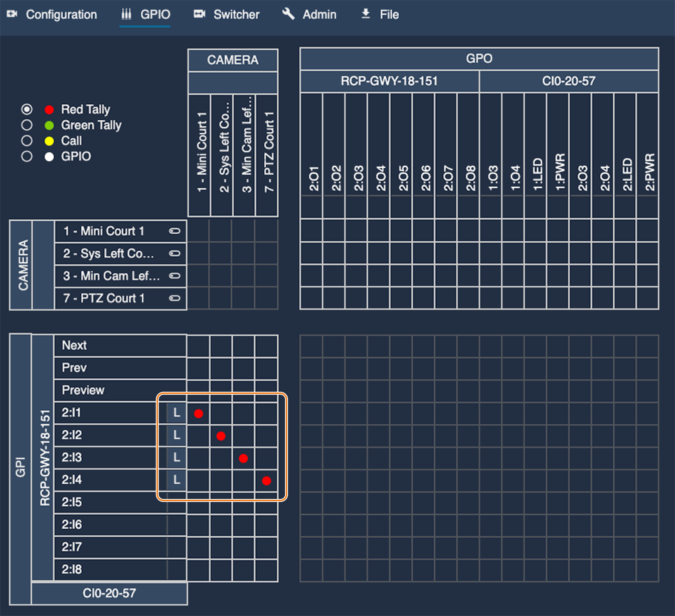
Task: Click the link icon beside 1 - Mini Court 1
Action: (175, 231)
